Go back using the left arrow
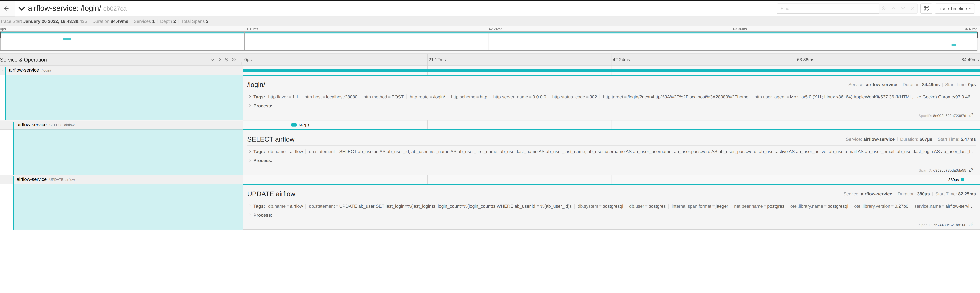 pos(6,8)
